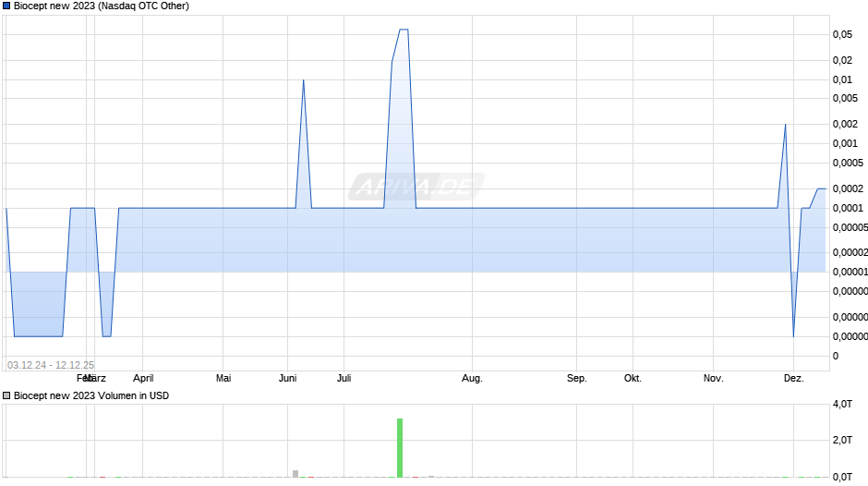Viewport: 868px width, 486px height.
Task: Click the '2,0T' volume axis value
Action: point(842,441)
